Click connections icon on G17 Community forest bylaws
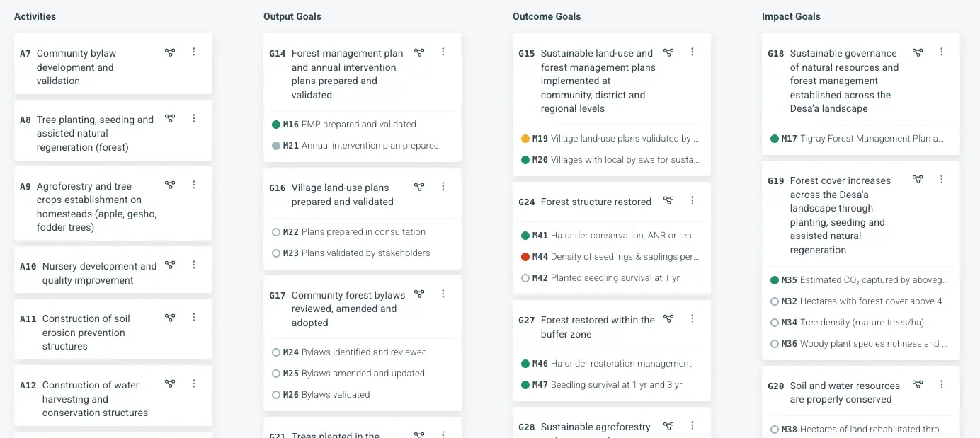Screen dimensions: 980x438 (x=419, y=294)
